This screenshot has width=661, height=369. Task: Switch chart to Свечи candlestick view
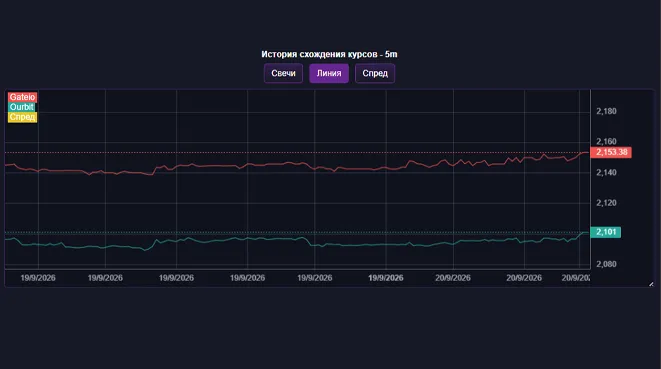point(283,73)
